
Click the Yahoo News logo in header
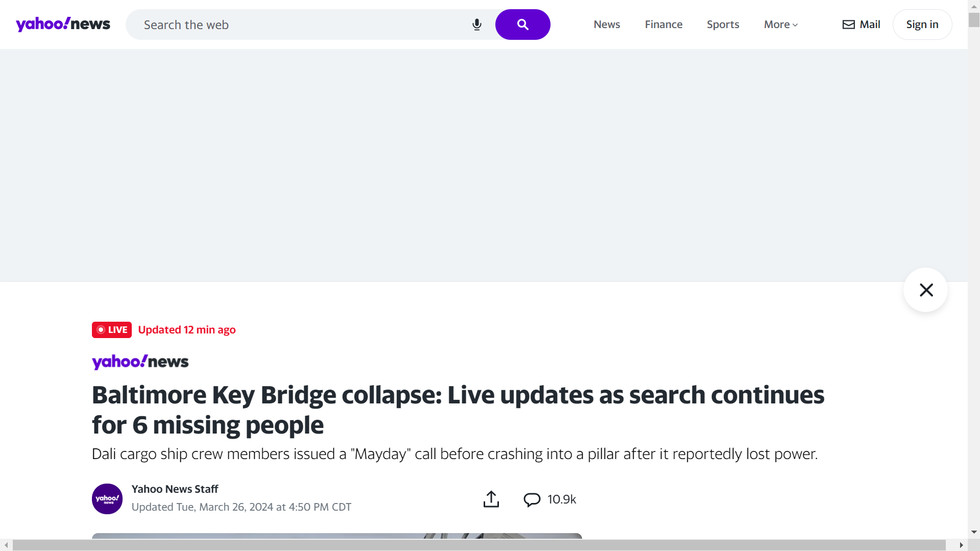pos(63,24)
